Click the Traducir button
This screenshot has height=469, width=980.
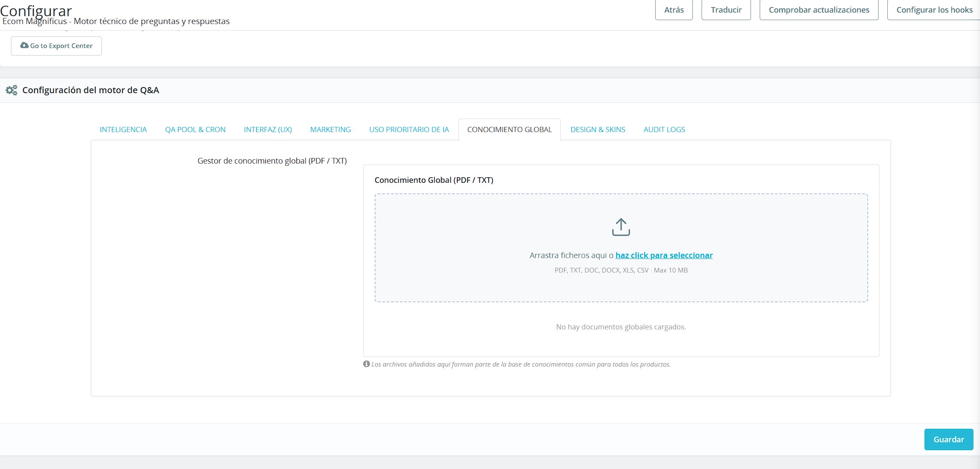coord(726,10)
